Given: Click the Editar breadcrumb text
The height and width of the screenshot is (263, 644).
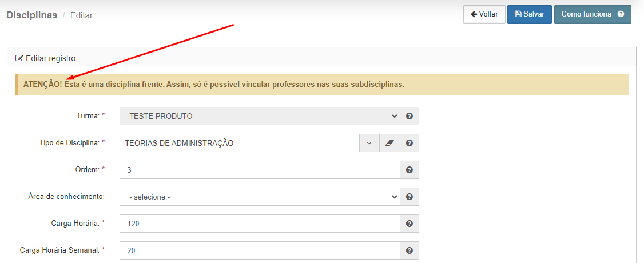Looking at the screenshot, I should coord(81,15).
